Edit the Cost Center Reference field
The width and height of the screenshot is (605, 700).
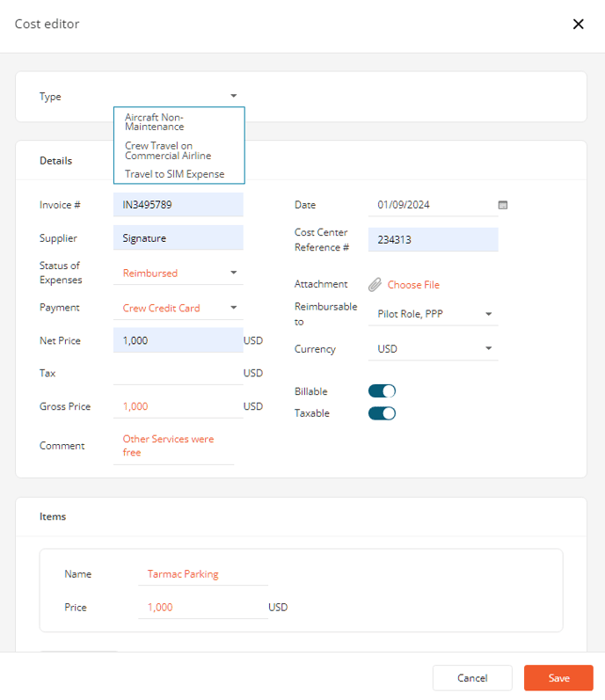point(434,240)
